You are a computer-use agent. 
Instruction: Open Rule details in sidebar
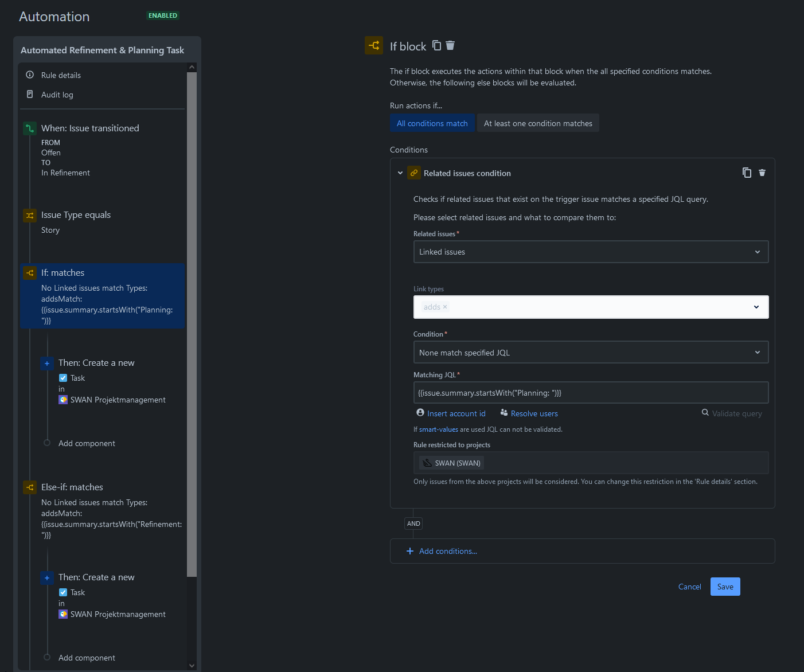(61, 75)
